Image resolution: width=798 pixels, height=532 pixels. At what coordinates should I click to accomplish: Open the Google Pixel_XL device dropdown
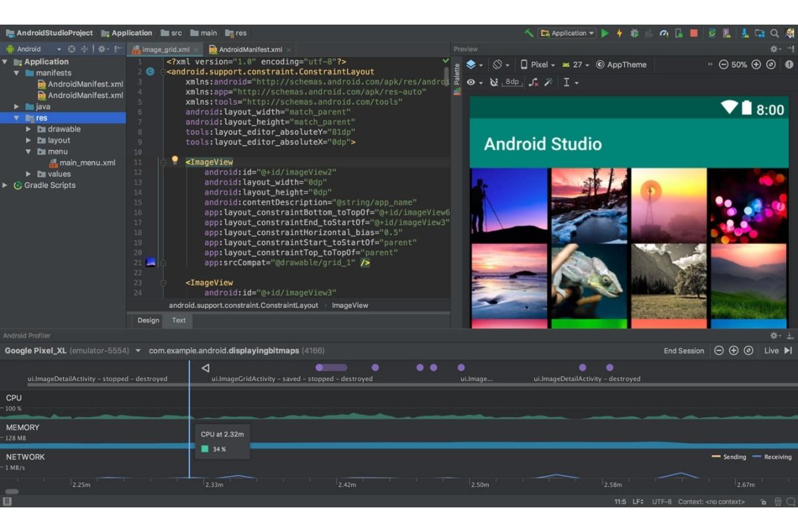72,350
